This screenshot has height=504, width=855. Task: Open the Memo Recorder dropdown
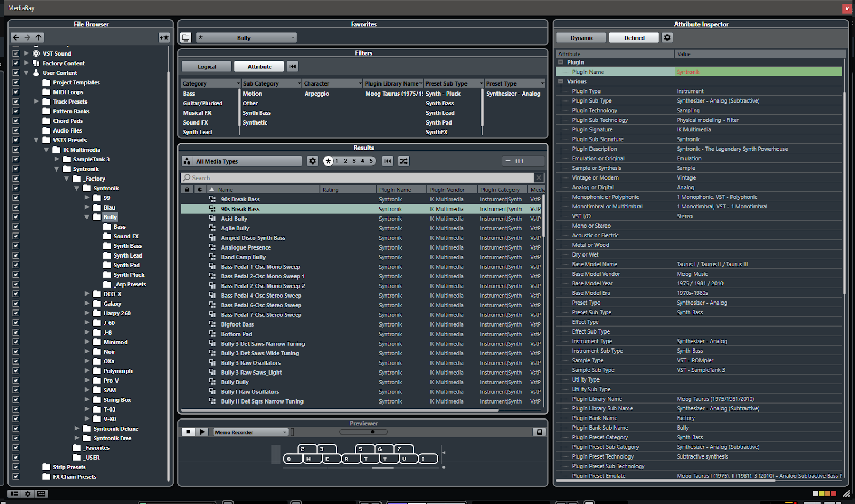tap(251, 432)
